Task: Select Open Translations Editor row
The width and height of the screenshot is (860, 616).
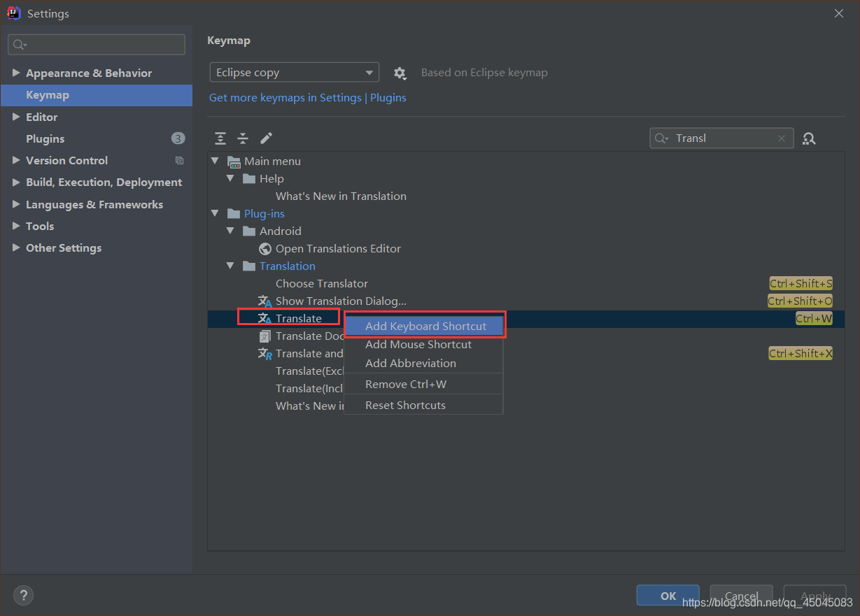Action: click(526, 249)
